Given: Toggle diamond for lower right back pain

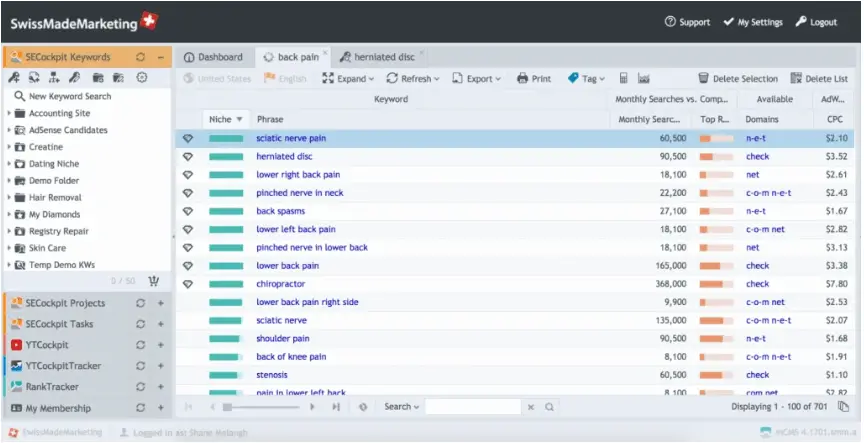Looking at the screenshot, I should tap(188, 175).
